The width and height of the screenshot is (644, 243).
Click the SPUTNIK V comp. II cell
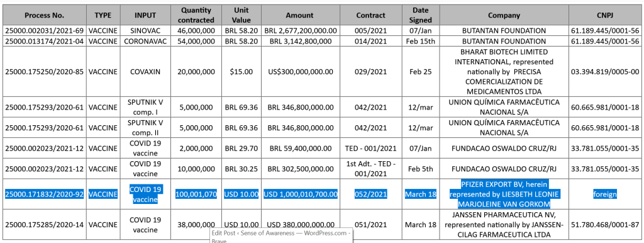click(x=146, y=128)
